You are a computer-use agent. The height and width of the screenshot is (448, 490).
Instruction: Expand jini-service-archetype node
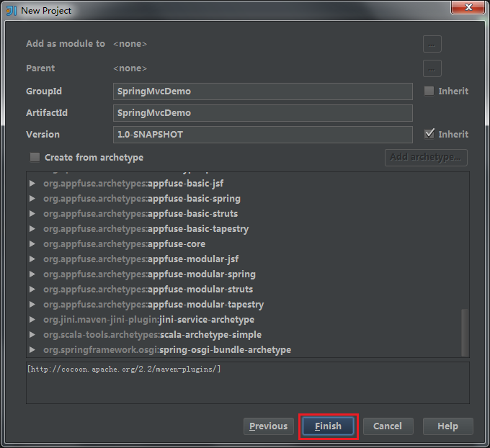pyautogui.click(x=32, y=319)
